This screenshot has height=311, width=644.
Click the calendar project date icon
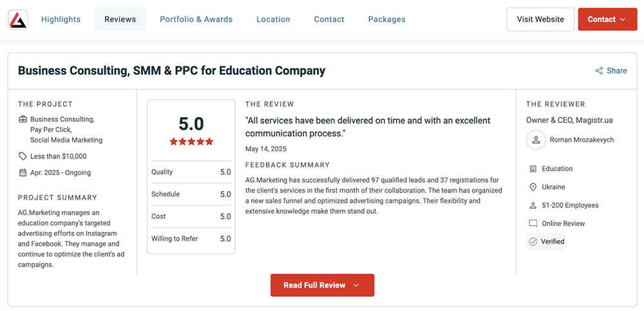pos(23,173)
